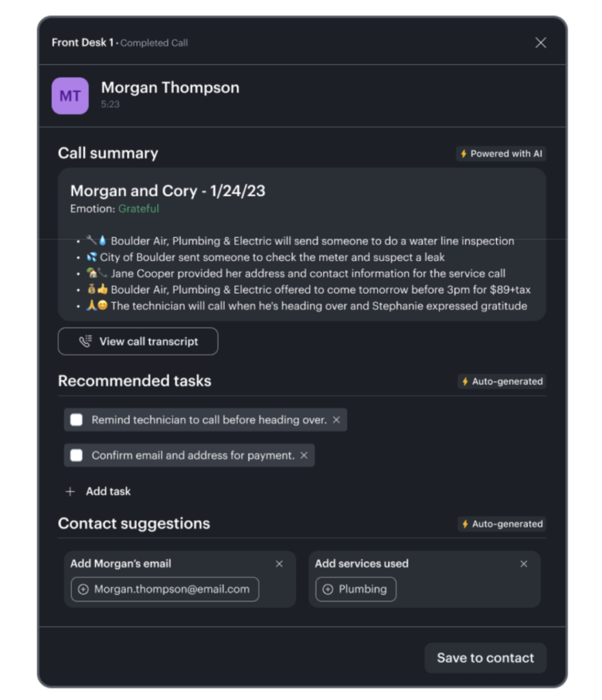The image size is (602, 700).
Task: Dismiss the 'Add Morgan's email' suggestion
Action: point(279,564)
